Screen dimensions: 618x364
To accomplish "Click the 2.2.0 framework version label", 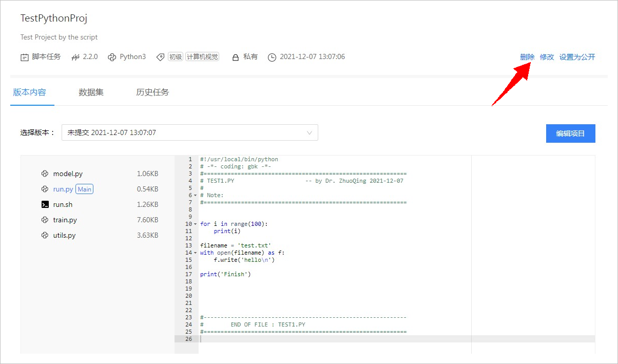I will (90, 57).
